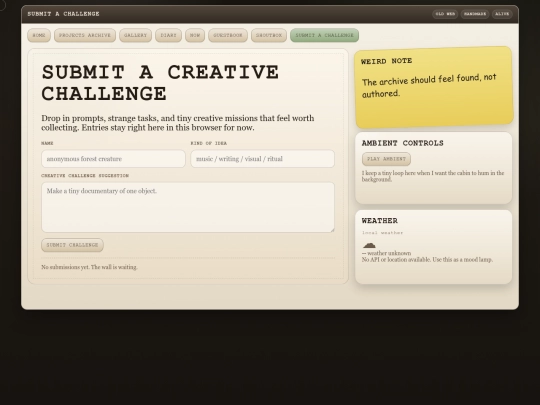Click the 'Submit a Creative Challenge' heading
The image size is (540, 405).
point(160,83)
